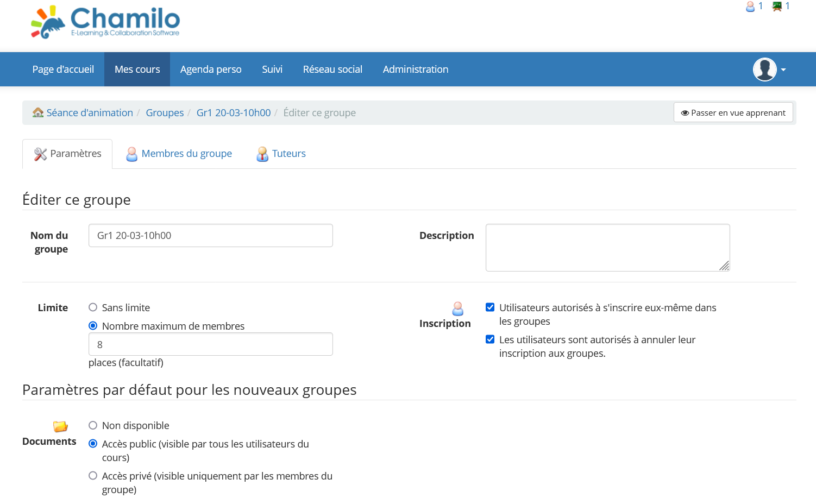
Task: Click the tutor icon beside Tuteurs
Action: pyautogui.click(x=262, y=154)
